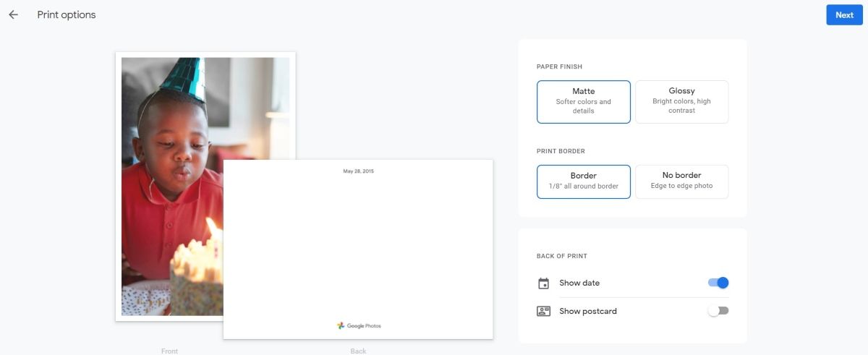Click the Google Photos logo on back preview
Screen dimensions: 868x355
coord(359,326)
